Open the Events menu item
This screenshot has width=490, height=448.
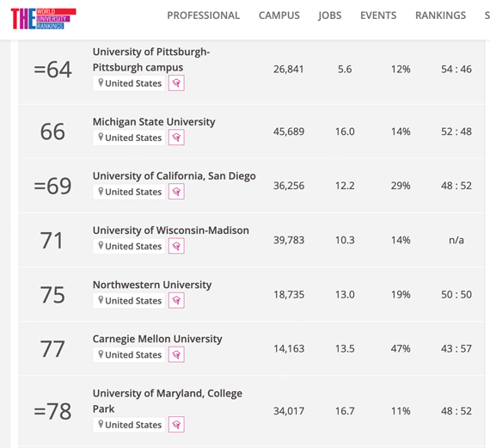coord(378,15)
